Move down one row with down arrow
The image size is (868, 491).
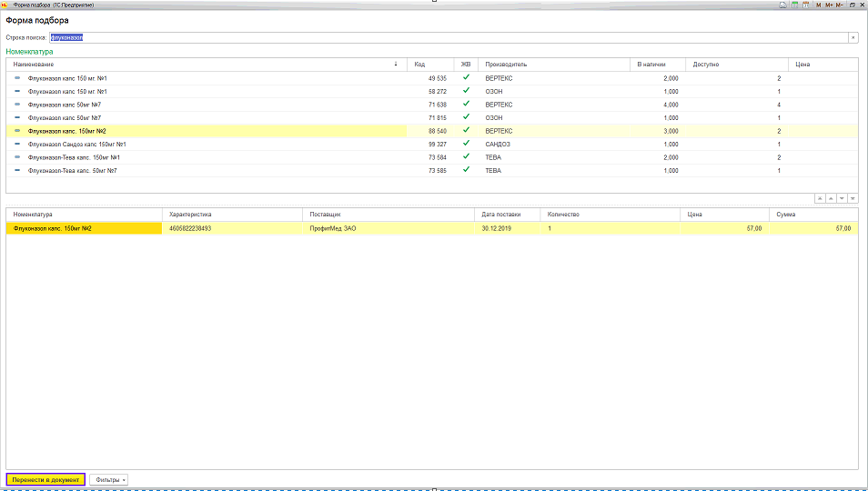[842, 198]
